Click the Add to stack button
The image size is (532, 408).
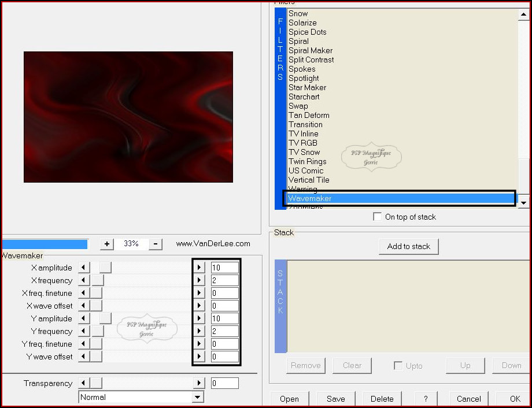[408, 246]
